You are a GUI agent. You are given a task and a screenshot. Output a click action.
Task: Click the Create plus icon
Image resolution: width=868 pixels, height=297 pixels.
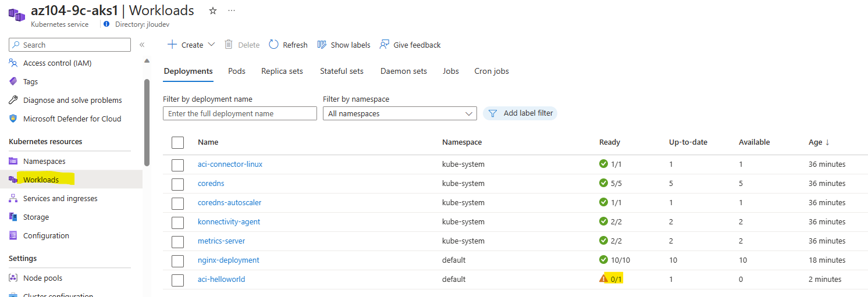click(x=172, y=45)
